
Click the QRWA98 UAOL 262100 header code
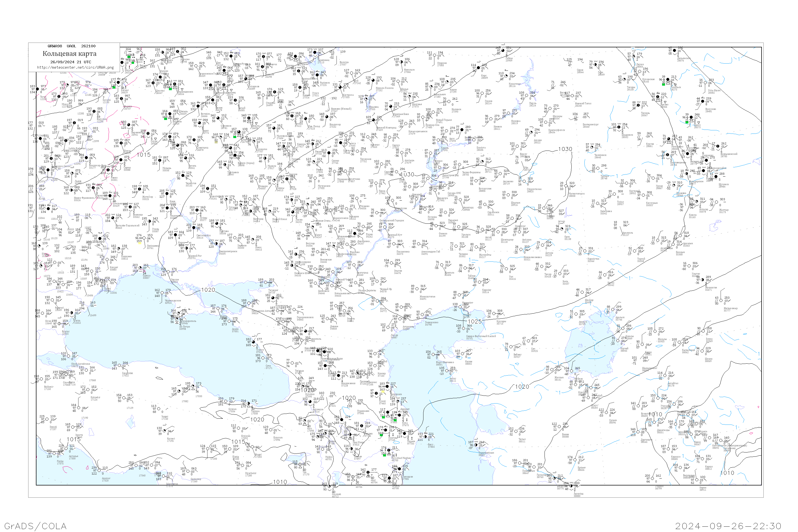point(72,46)
